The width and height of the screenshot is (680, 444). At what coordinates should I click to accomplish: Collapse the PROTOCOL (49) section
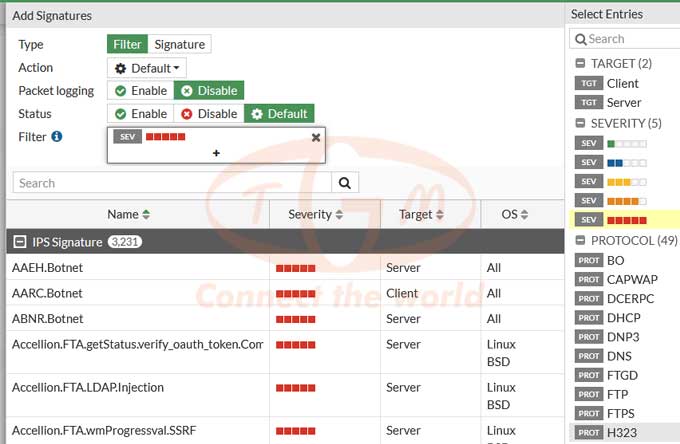click(580, 240)
